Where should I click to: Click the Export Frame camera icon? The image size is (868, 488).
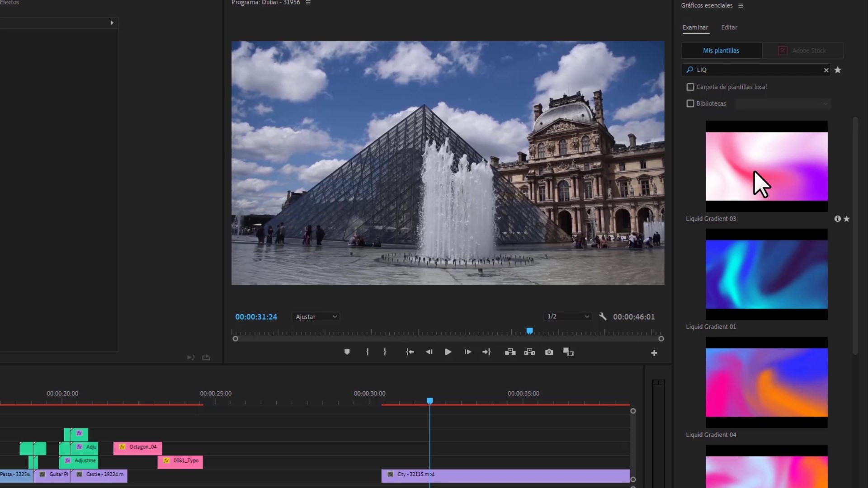click(x=549, y=352)
